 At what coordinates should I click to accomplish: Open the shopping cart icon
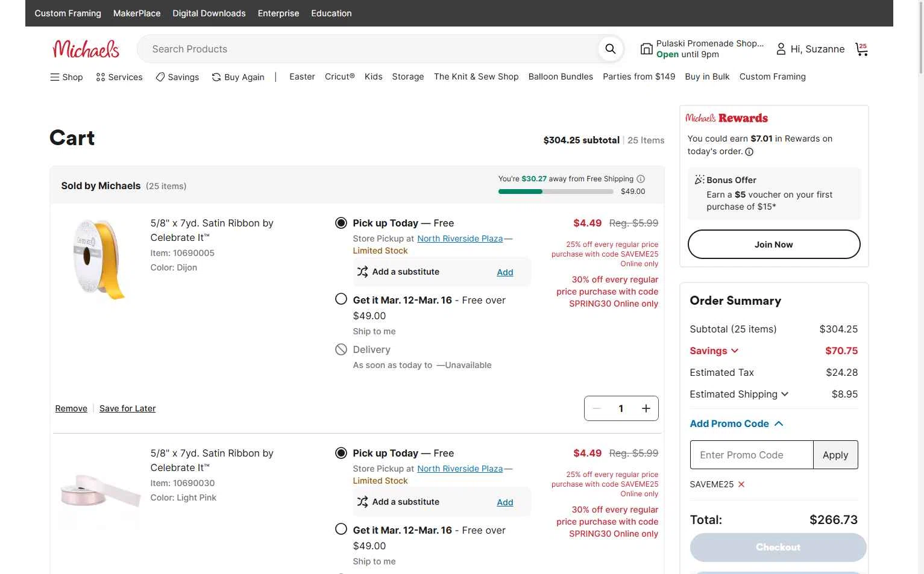tap(862, 49)
